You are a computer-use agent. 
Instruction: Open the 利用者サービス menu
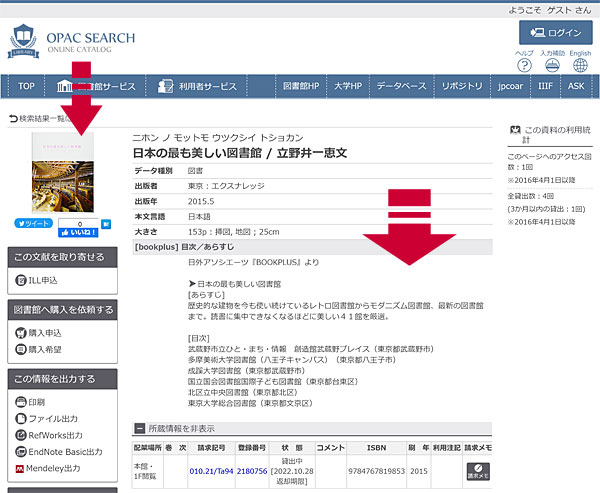coord(197,86)
